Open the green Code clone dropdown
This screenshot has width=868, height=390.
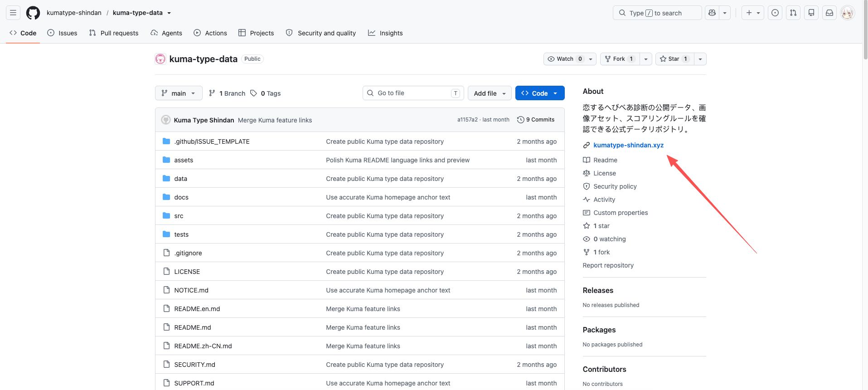coord(540,93)
